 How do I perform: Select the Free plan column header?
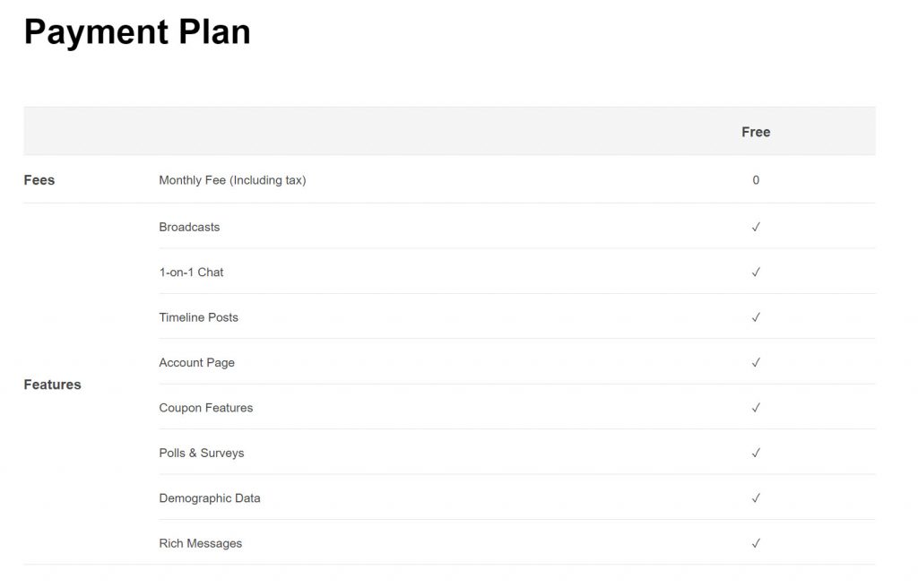[x=756, y=132]
